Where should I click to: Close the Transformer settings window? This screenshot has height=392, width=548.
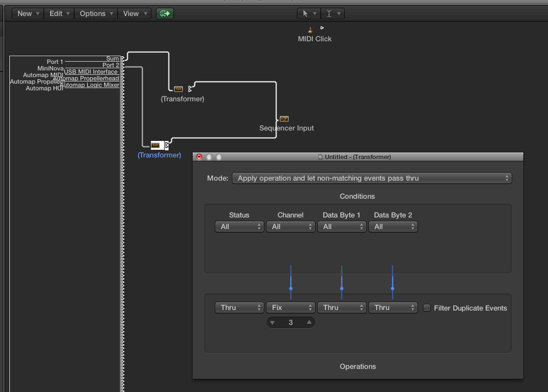(x=199, y=157)
